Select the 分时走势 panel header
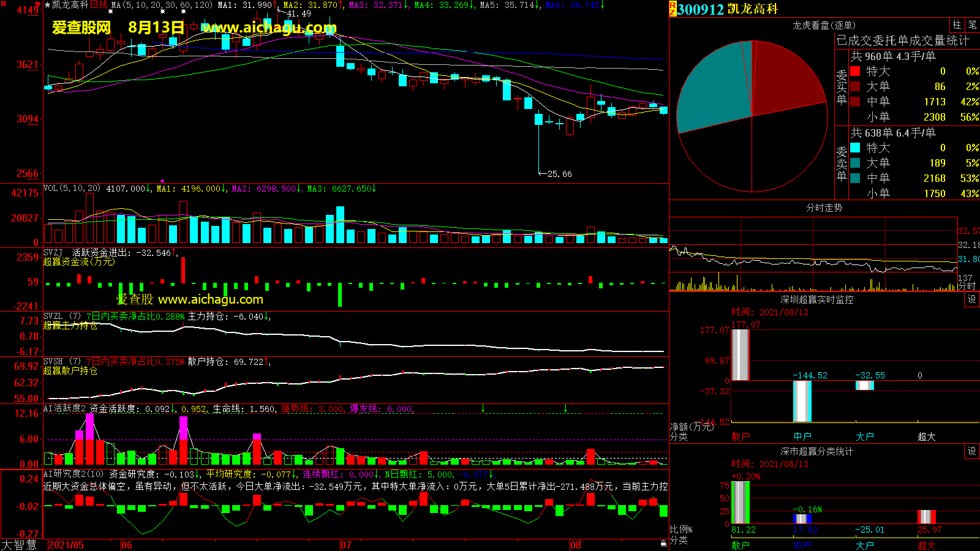This screenshot has height=551, width=980. click(x=824, y=208)
